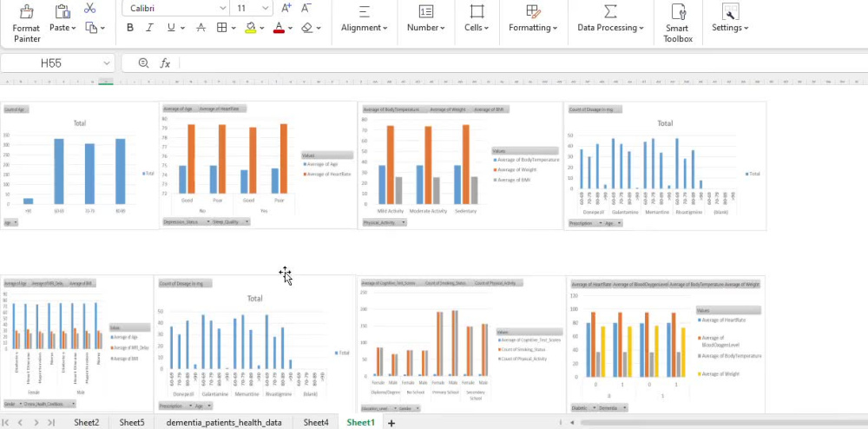Open Education_Level chart filter
This screenshot has width=868, height=429.
point(378,408)
